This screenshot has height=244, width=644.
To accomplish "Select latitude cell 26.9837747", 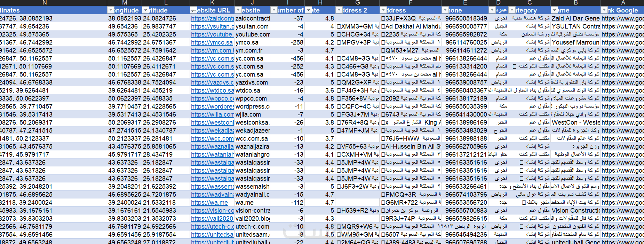I will click(166, 26).
